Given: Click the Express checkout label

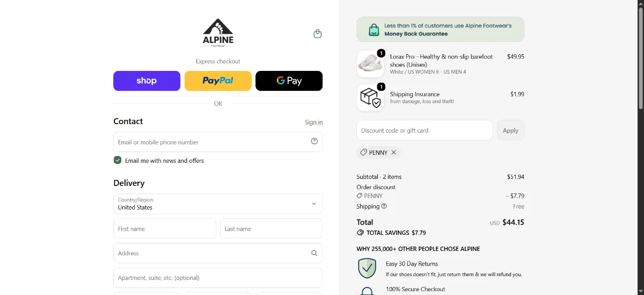Looking at the screenshot, I should coord(218,61).
